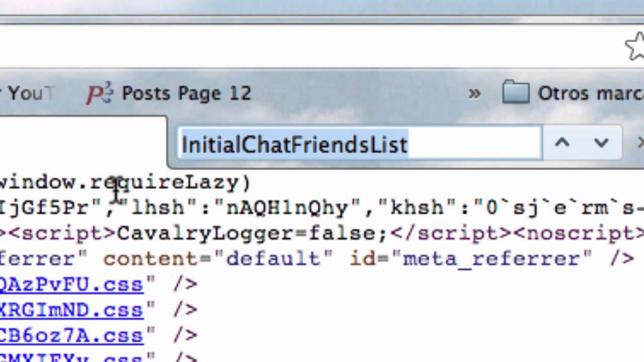The image size is (644, 362).
Task: Open the XRGImND.css link
Action: pyautogui.click(x=71, y=310)
